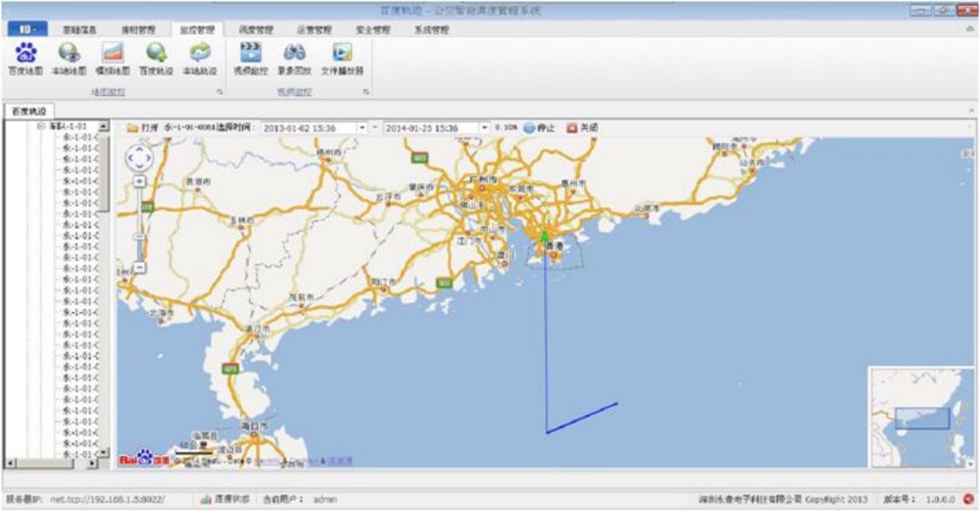Click the map zoom level slider track
Screen dimensions: 980x511
point(139,224)
